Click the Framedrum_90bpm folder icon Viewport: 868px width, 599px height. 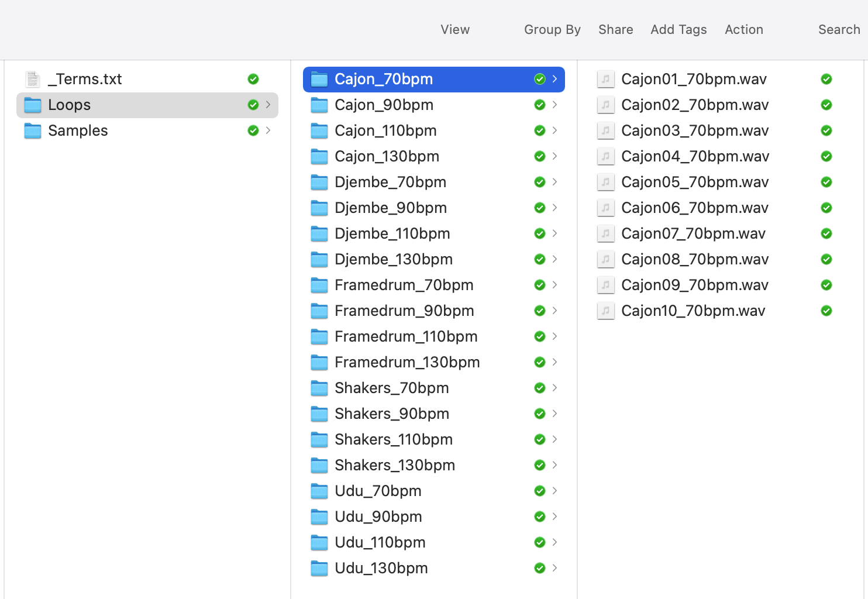pos(319,311)
